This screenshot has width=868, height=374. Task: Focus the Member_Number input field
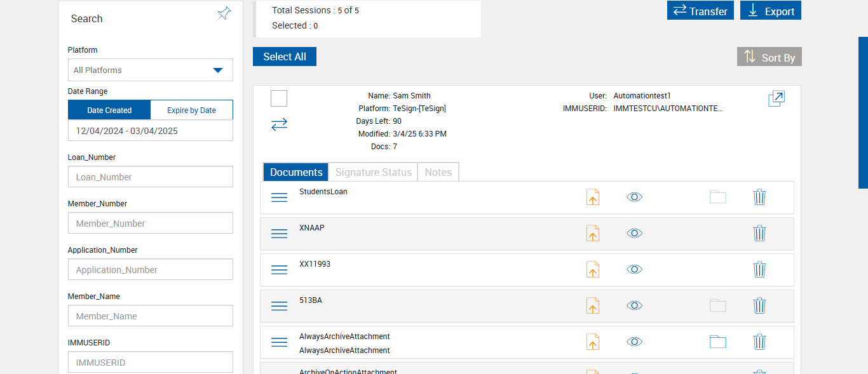(x=151, y=223)
